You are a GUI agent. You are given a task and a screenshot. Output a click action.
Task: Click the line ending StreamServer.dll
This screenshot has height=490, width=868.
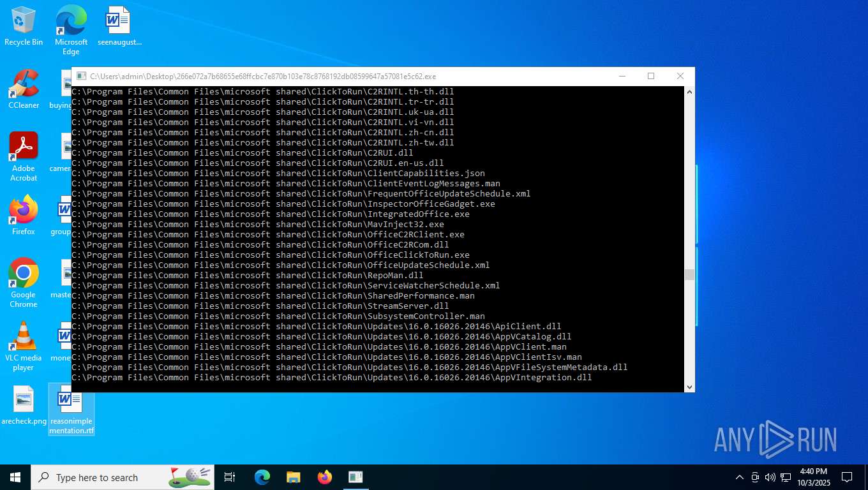pyautogui.click(x=260, y=306)
